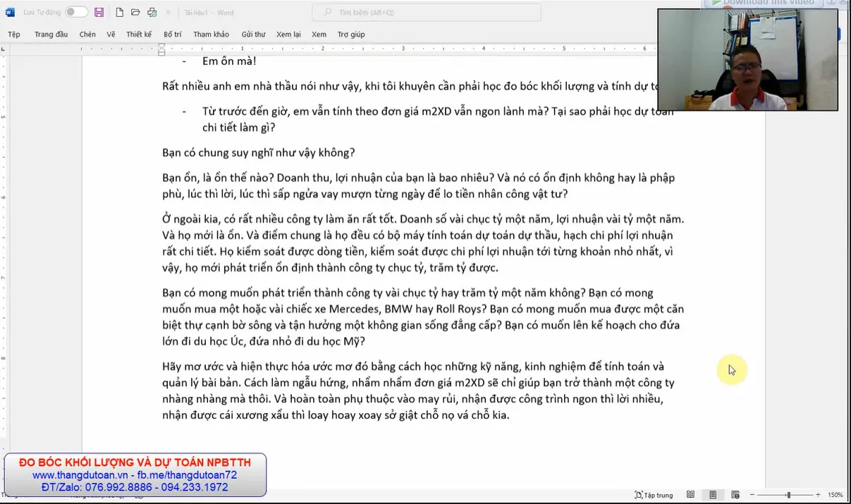The width and height of the screenshot is (851, 504).
Task: Click the 150% zoom level button
Action: (x=835, y=495)
